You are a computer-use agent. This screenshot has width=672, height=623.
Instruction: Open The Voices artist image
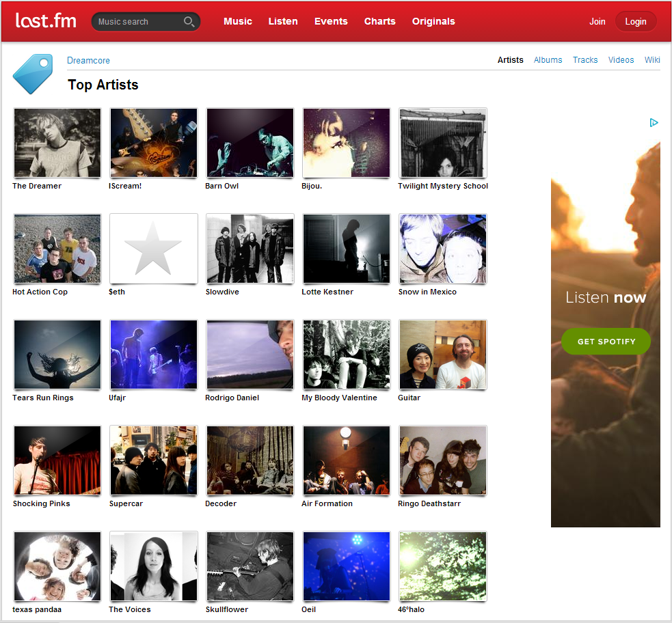154,566
